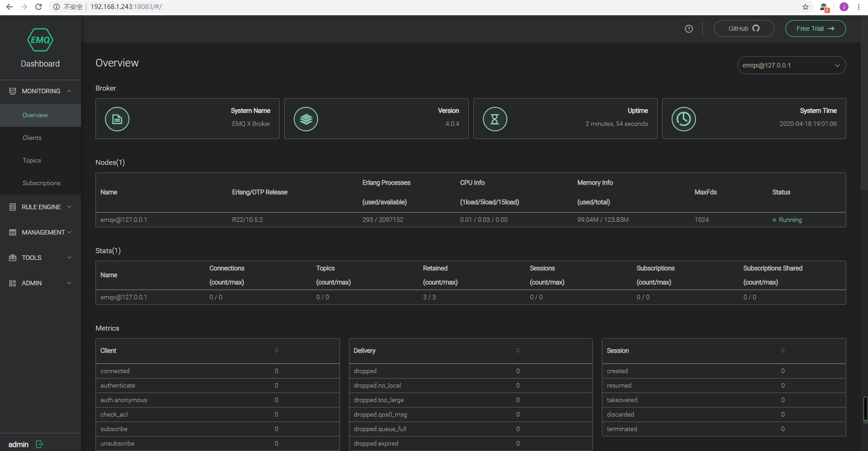Click the check_acl metric row
Screen dimensions: 868x451
coord(218,414)
